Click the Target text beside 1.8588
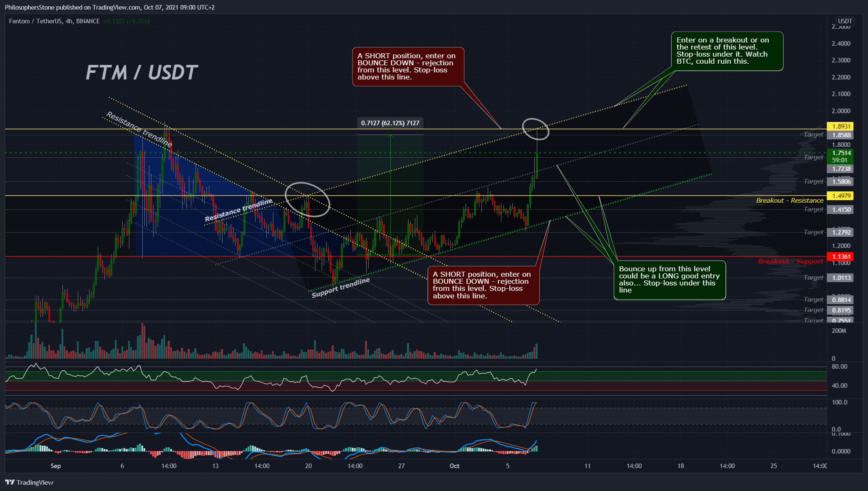The image size is (868, 491). point(813,134)
